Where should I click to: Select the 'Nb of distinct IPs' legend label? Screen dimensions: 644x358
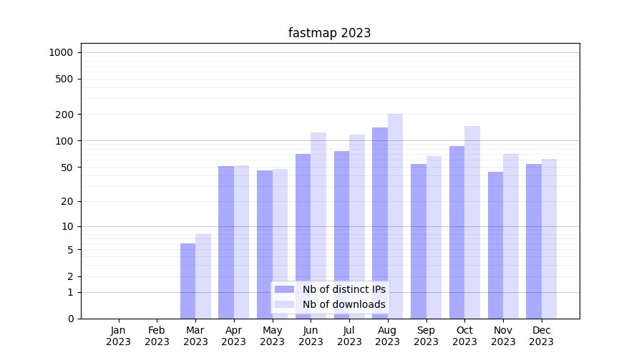tap(343, 289)
